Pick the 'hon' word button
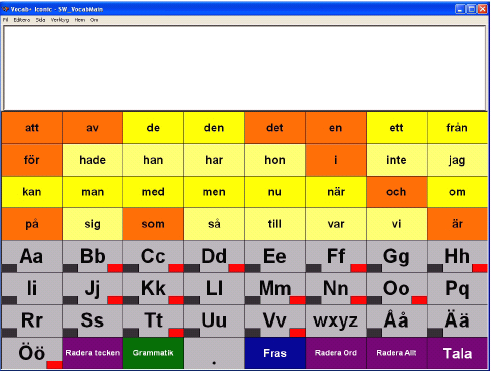 pyautogui.click(x=275, y=160)
